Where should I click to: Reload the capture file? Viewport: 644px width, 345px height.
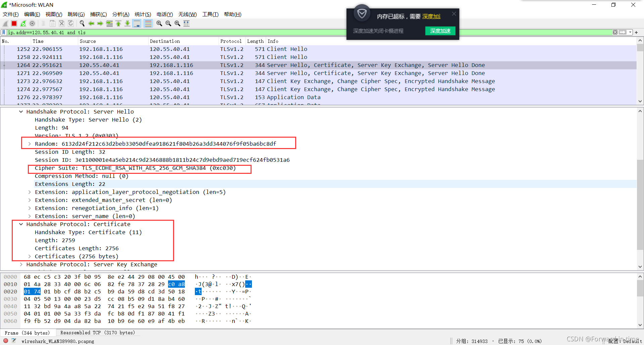tap(71, 23)
